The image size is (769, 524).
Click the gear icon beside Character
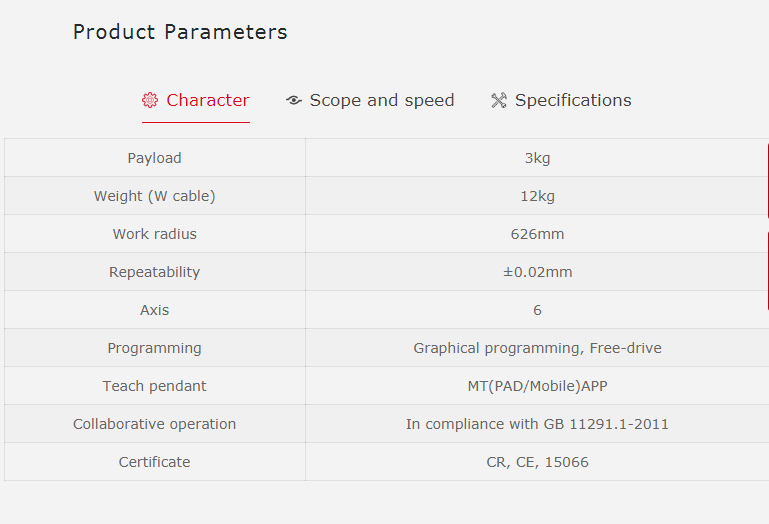(150, 100)
